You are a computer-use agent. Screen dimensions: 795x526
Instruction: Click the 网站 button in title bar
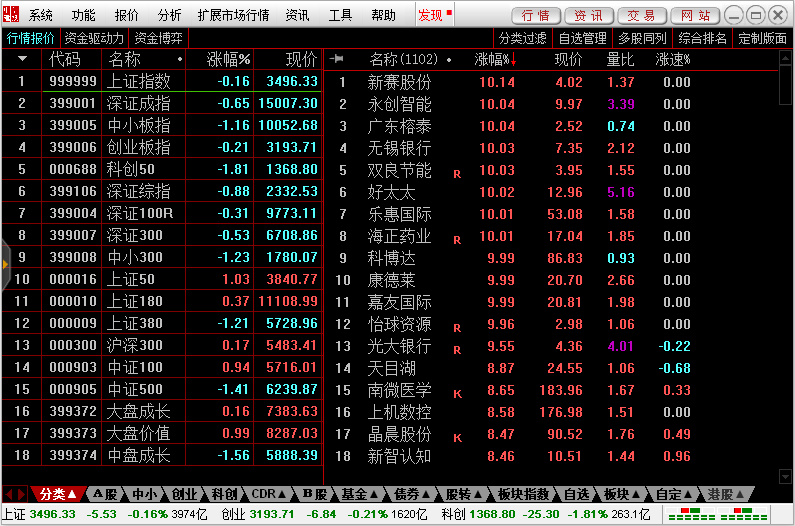tap(695, 16)
